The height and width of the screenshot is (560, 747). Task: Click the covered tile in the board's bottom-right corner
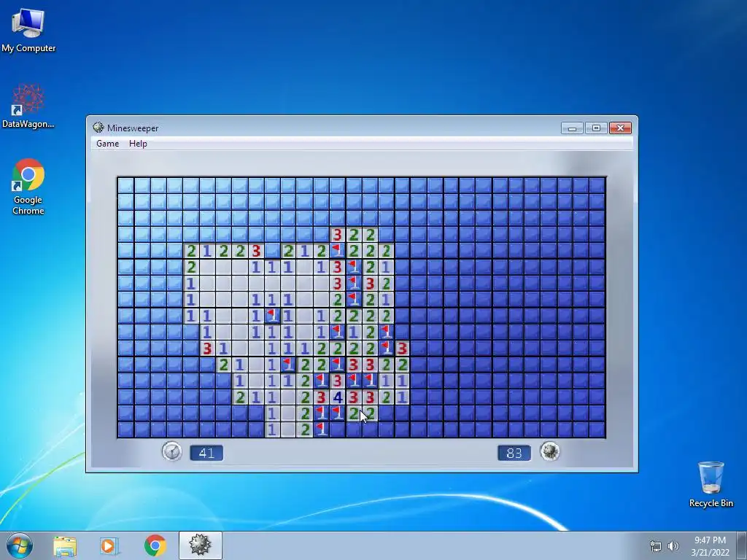click(x=597, y=429)
